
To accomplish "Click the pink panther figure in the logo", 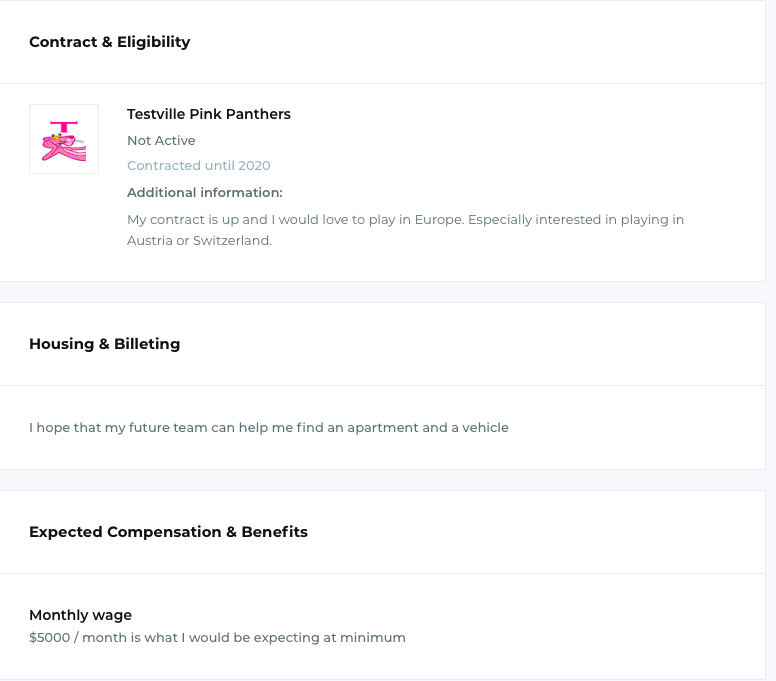I will click(x=64, y=147).
